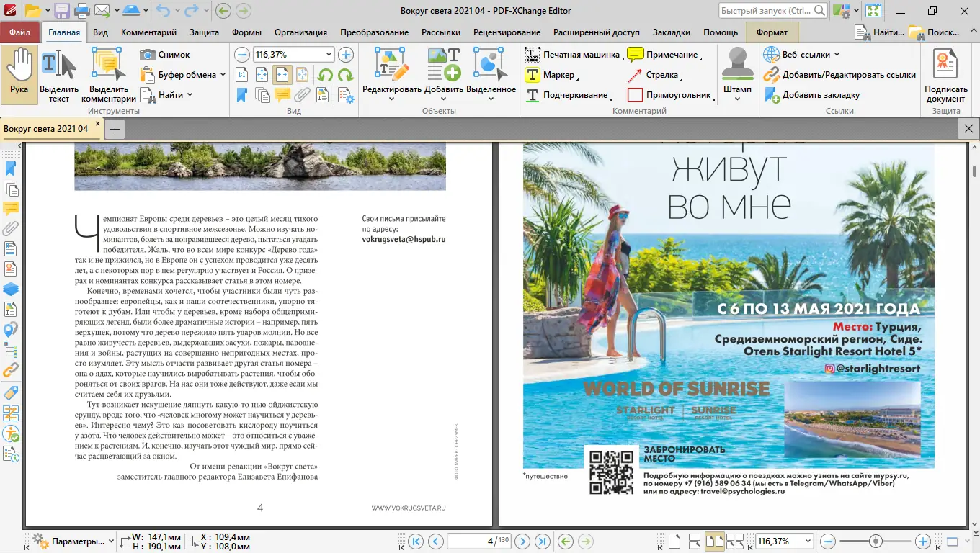Viewport: 980px width, 553px height.
Task: Rotate the page counterclockwise
Action: tap(325, 75)
